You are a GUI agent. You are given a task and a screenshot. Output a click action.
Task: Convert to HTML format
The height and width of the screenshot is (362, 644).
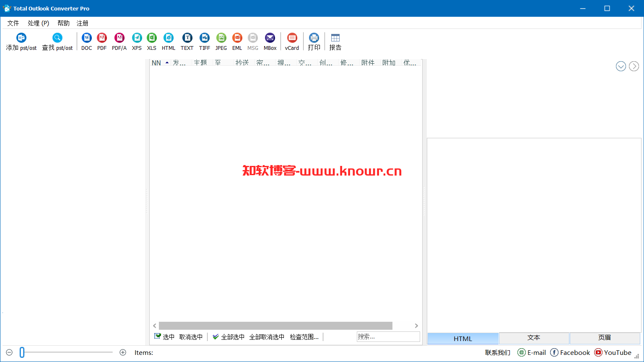pos(169,42)
